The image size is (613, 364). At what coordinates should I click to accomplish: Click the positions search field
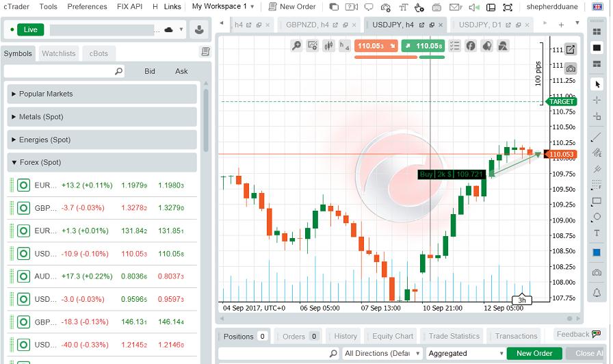tap(278, 354)
